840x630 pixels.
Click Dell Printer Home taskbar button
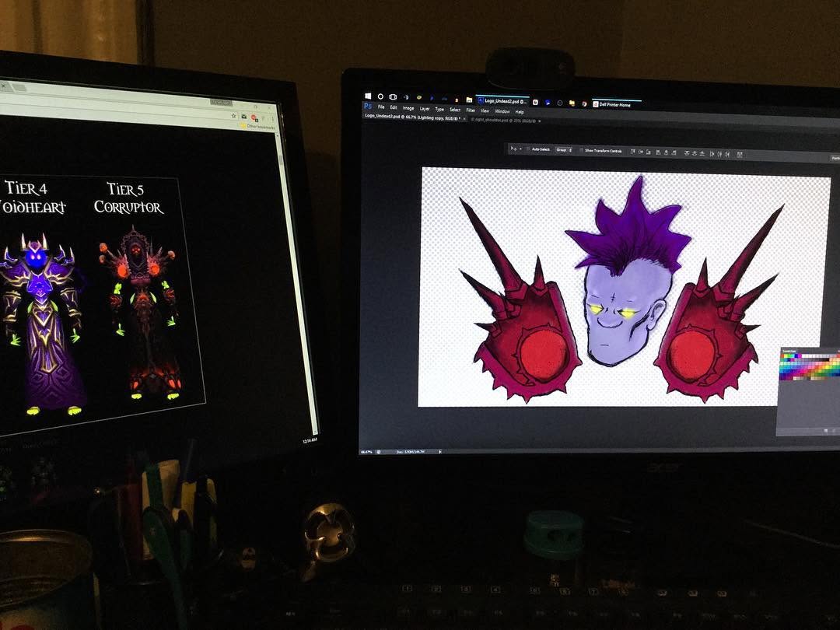(x=614, y=104)
